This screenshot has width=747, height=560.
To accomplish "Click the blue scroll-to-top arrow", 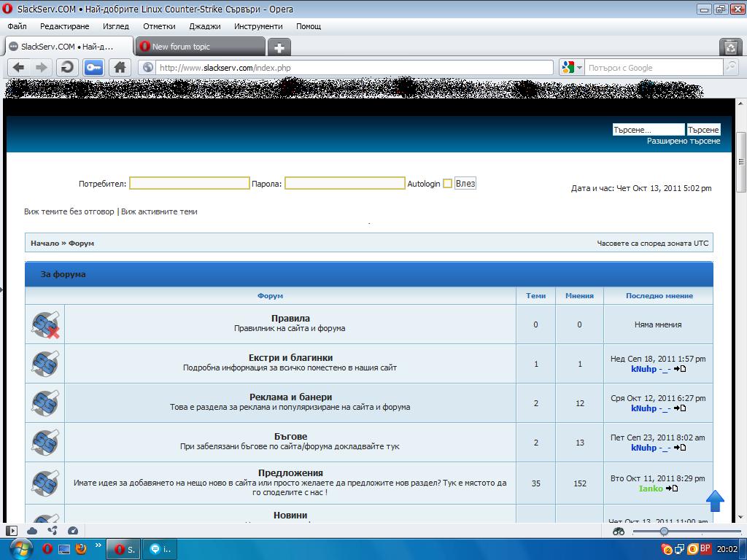I will tap(715, 500).
